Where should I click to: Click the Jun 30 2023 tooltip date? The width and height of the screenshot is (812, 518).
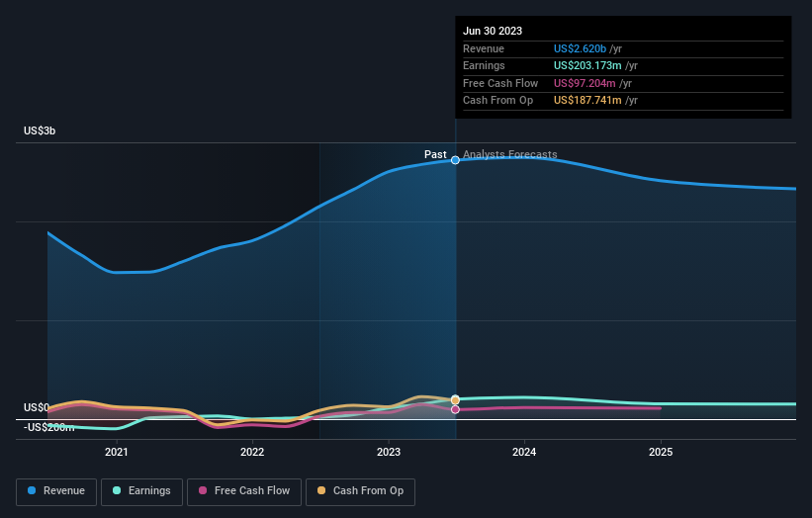tap(493, 31)
